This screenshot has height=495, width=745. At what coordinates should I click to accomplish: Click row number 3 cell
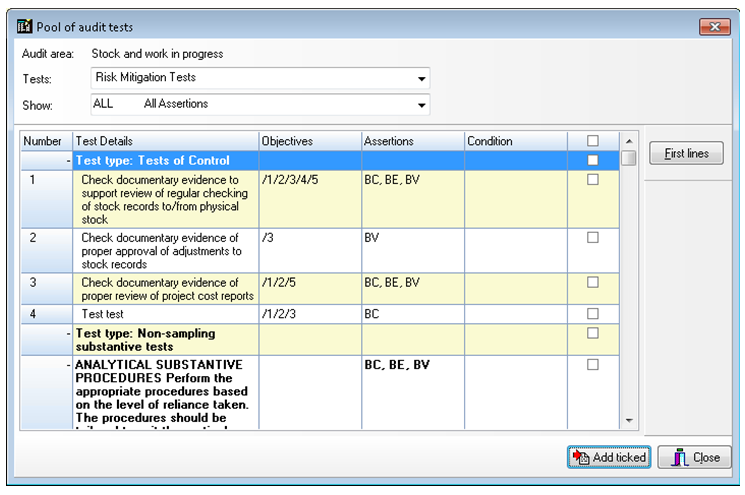coord(46,289)
